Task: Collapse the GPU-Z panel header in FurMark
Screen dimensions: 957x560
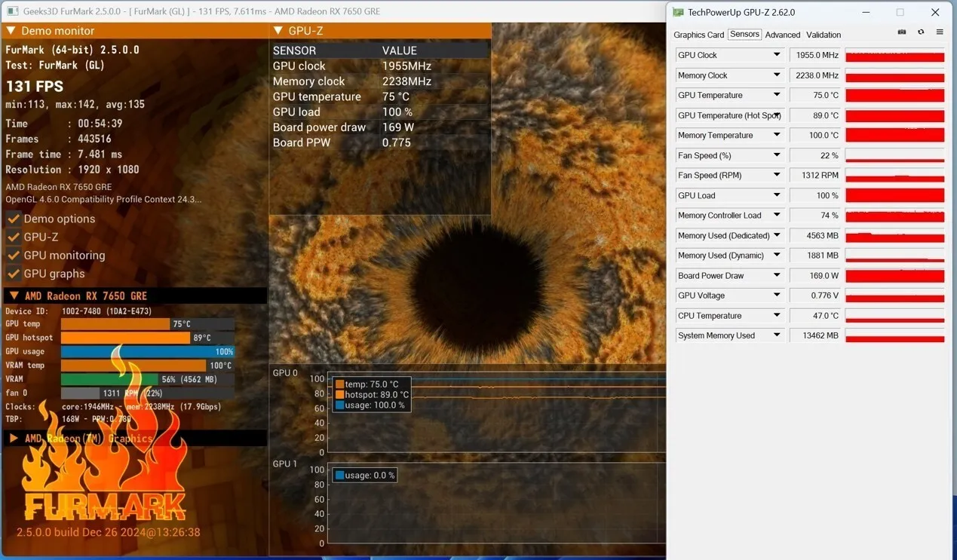Action: click(x=278, y=31)
